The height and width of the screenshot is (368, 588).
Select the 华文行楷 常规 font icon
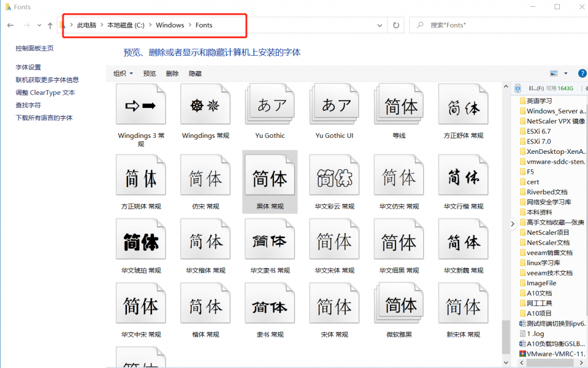coord(463,175)
